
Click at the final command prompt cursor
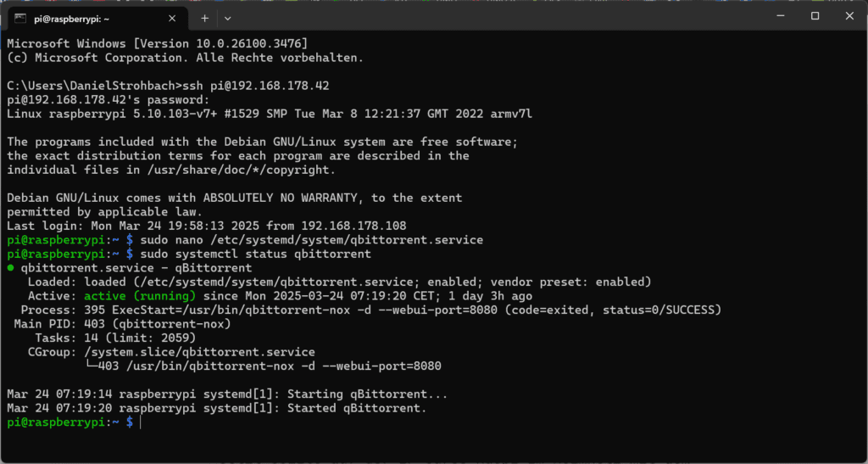pyautogui.click(x=141, y=422)
